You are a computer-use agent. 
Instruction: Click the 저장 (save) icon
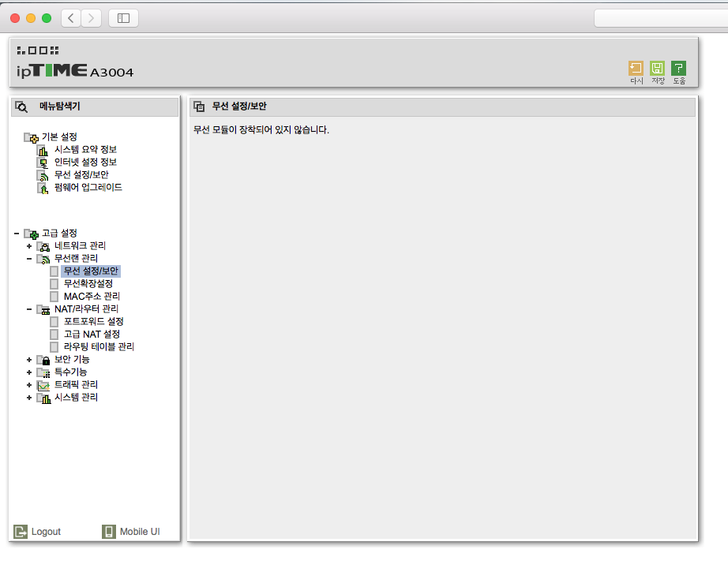(x=658, y=69)
